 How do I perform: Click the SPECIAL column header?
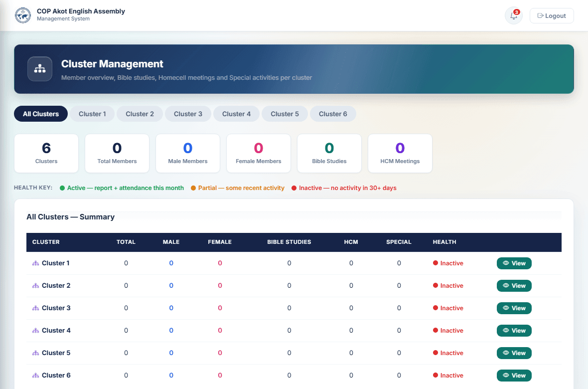[399, 242]
